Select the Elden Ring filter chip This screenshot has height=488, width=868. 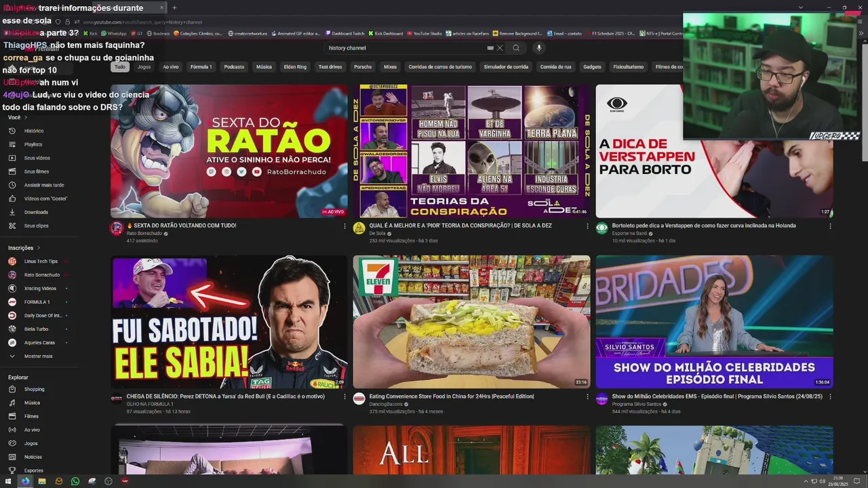point(295,67)
